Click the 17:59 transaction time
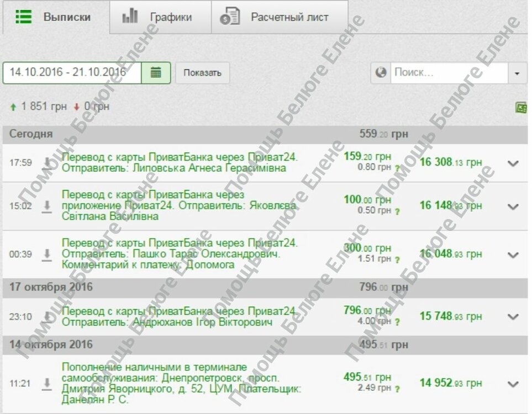The image size is (532, 414). pyautogui.click(x=20, y=163)
